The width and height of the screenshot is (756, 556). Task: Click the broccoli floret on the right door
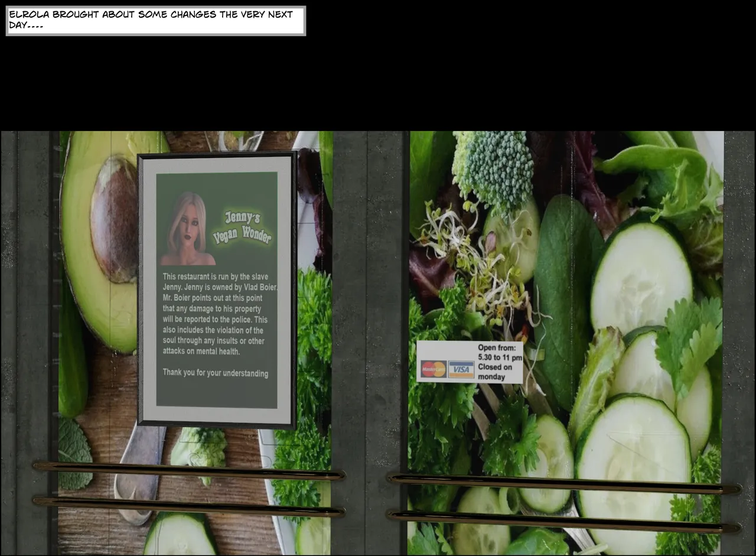[493, 168]
